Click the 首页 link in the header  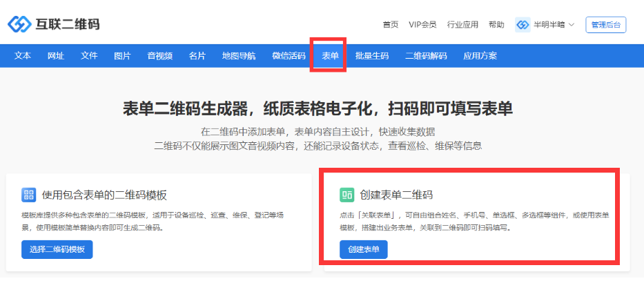[x=391, y=25]
